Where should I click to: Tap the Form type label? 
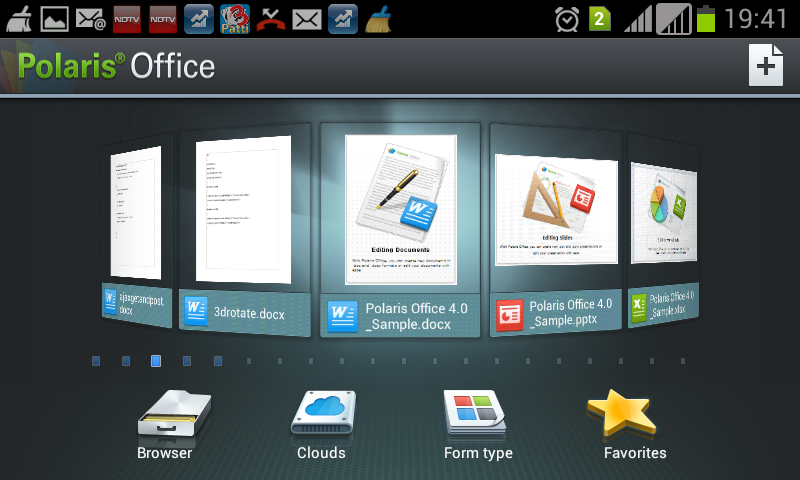click(478, 453)
